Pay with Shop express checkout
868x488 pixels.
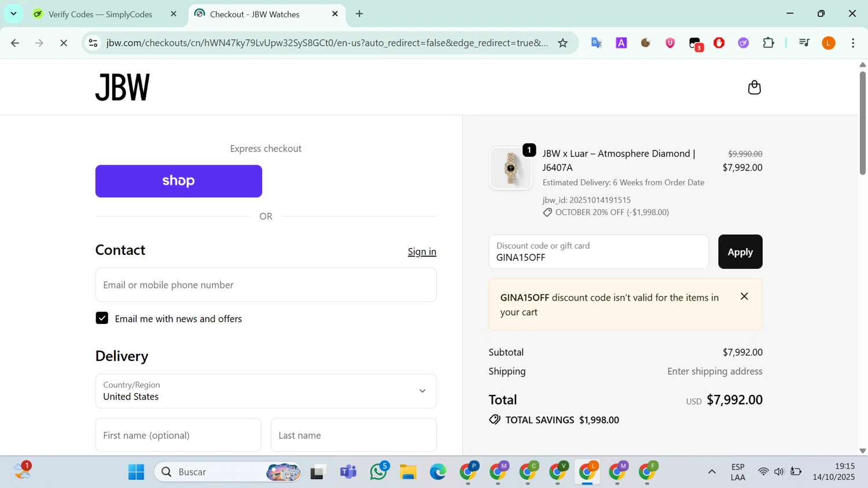[x=179, y=181]
